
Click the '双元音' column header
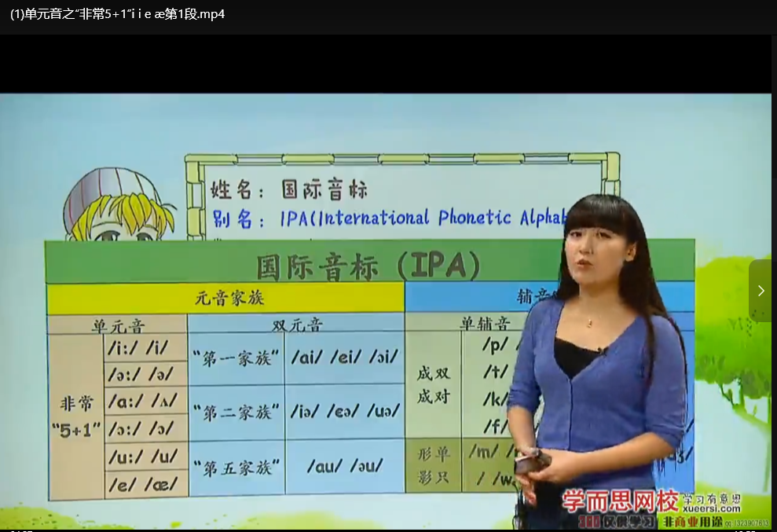(296, 324)
